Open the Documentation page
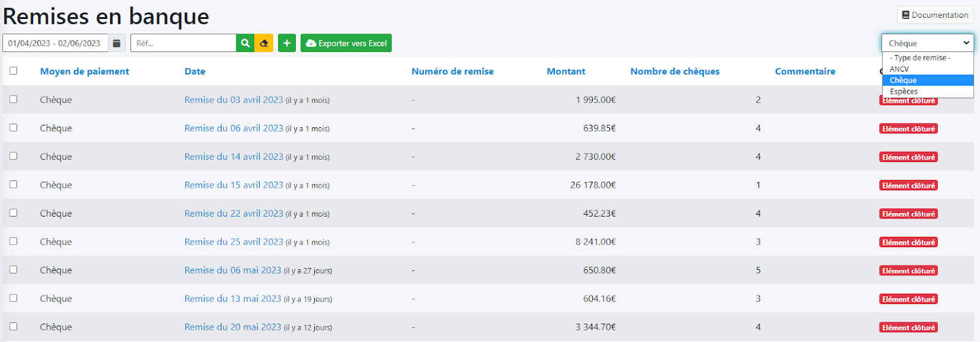The image size is (980, 342). coord(935,15)
